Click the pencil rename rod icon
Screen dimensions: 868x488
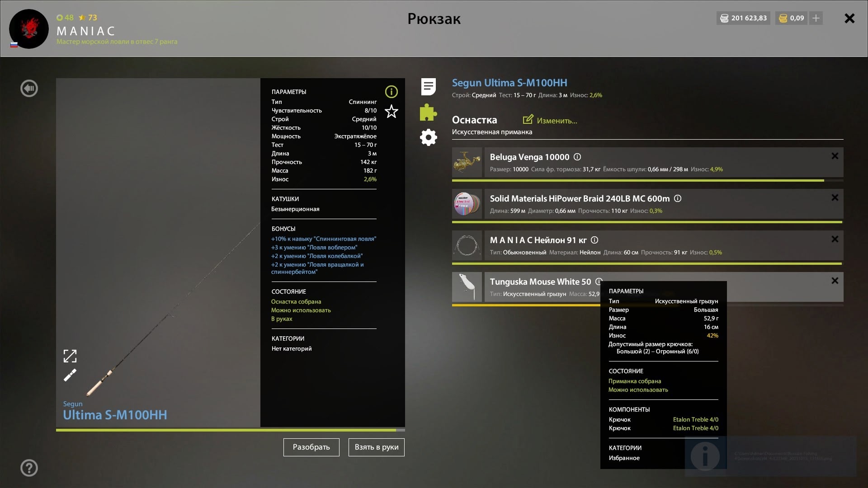pyautogui.click(x=70, y=375)
